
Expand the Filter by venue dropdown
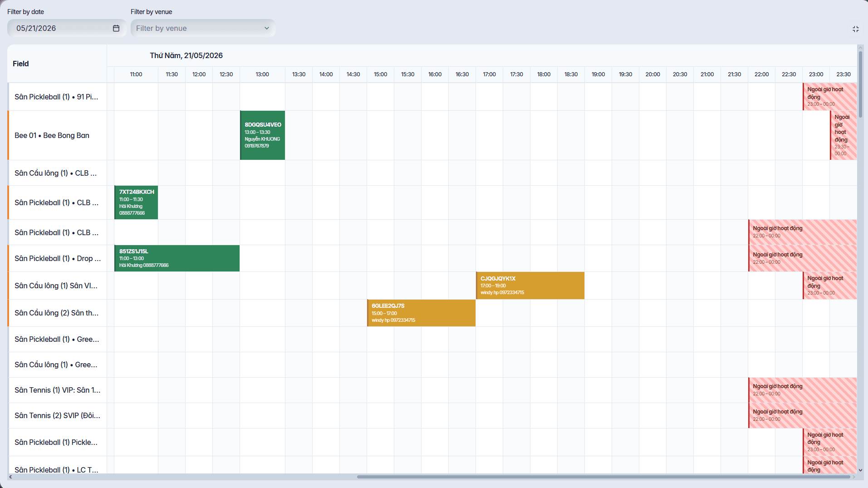point(203,28)
